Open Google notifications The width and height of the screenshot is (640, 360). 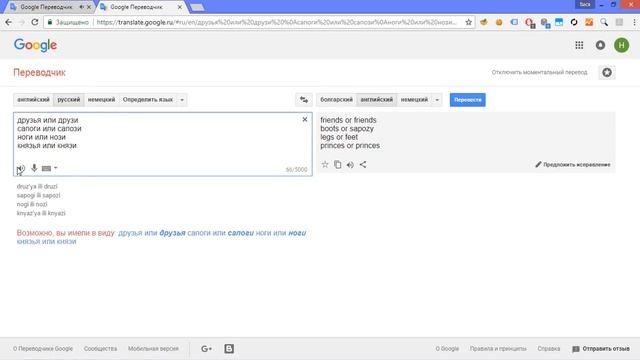click(x=600, y=45)
